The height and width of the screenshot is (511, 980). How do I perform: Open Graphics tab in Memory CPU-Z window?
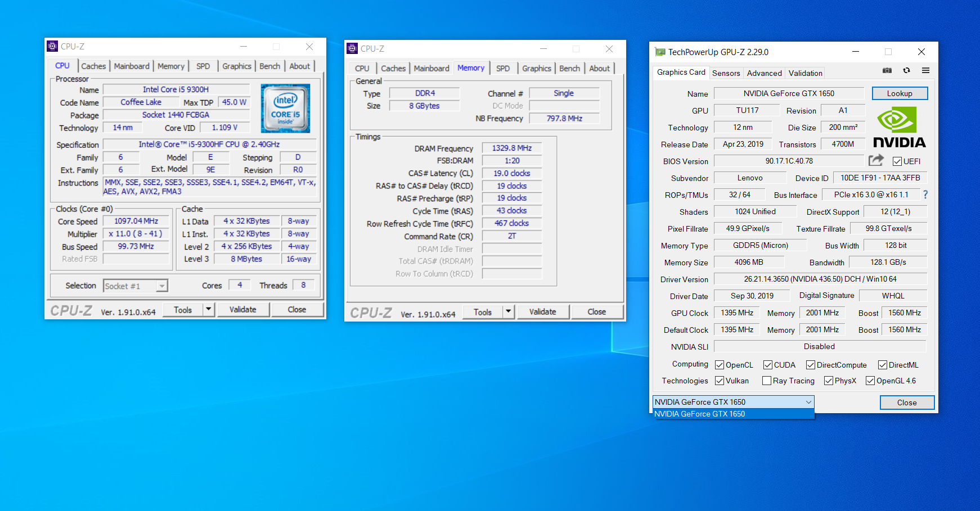tap(537, 69)
